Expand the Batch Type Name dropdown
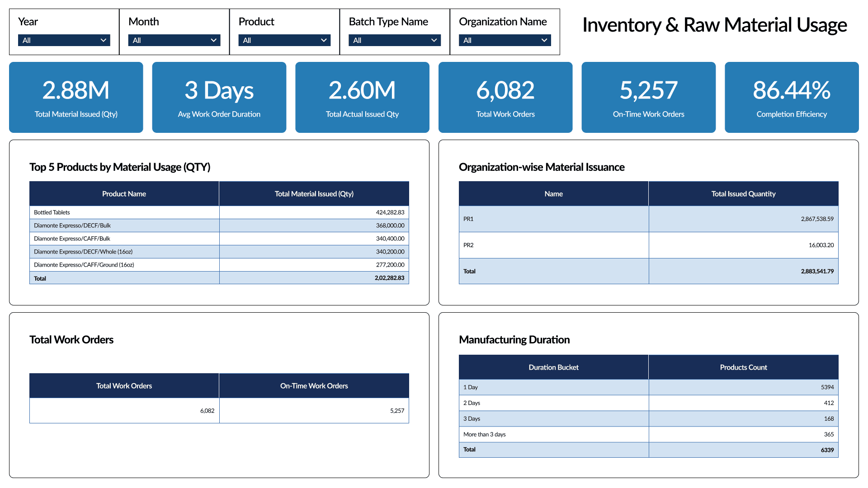Image resolution: width=868 pixels, height=488 pixels. point(394,40)
